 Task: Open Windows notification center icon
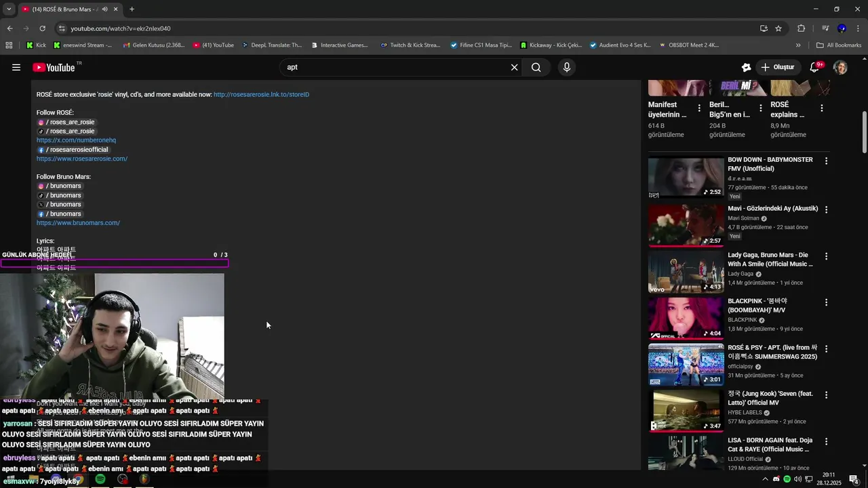[854, 479]
